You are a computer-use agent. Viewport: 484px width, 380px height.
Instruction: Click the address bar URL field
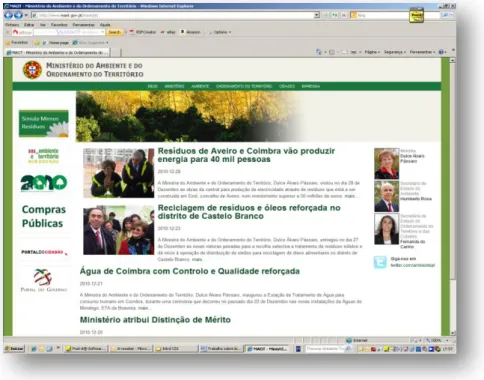173,15
